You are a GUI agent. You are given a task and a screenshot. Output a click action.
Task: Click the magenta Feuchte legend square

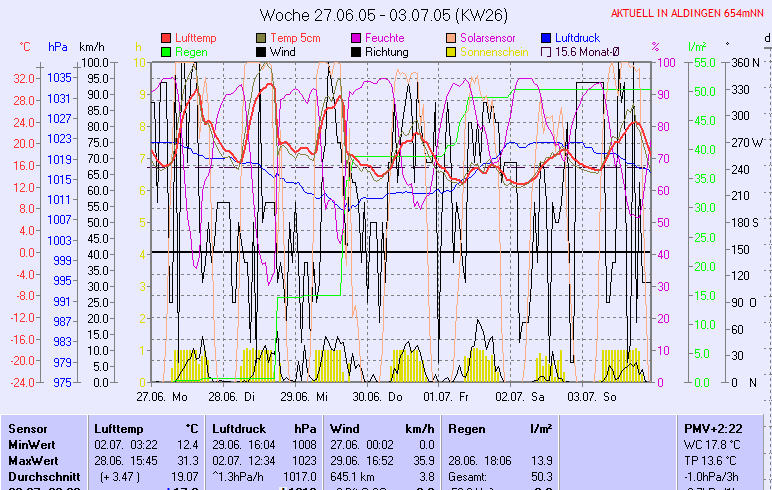click(x=355, y=38)
